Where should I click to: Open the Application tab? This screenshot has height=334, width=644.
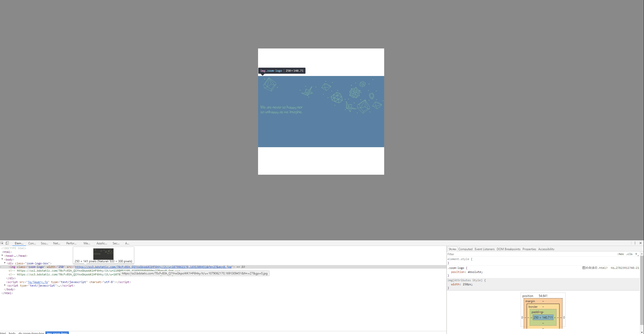point(102,243)
